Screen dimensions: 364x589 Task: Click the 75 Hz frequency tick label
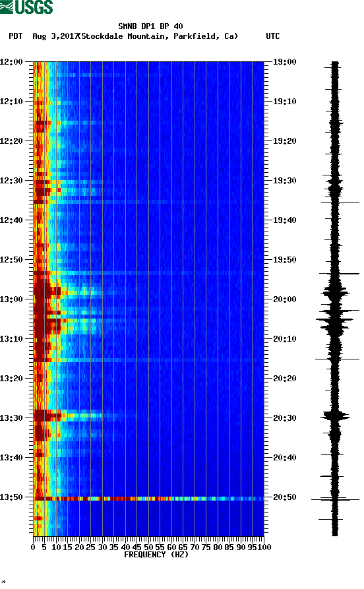point(206,547)
